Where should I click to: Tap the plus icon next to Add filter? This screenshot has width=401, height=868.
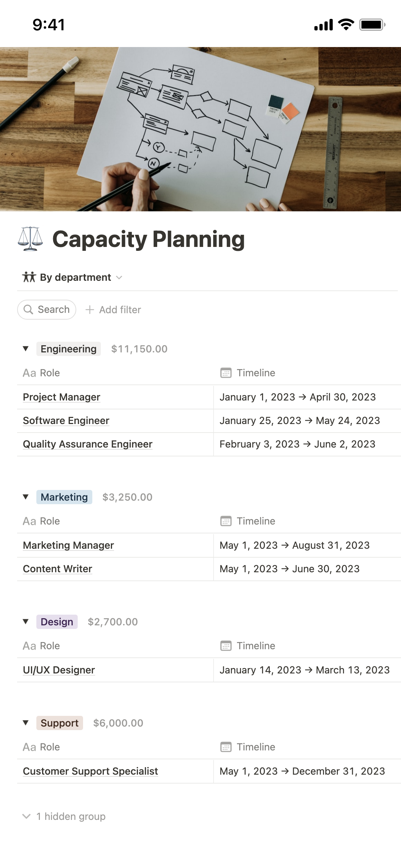[x=90, y=310]
